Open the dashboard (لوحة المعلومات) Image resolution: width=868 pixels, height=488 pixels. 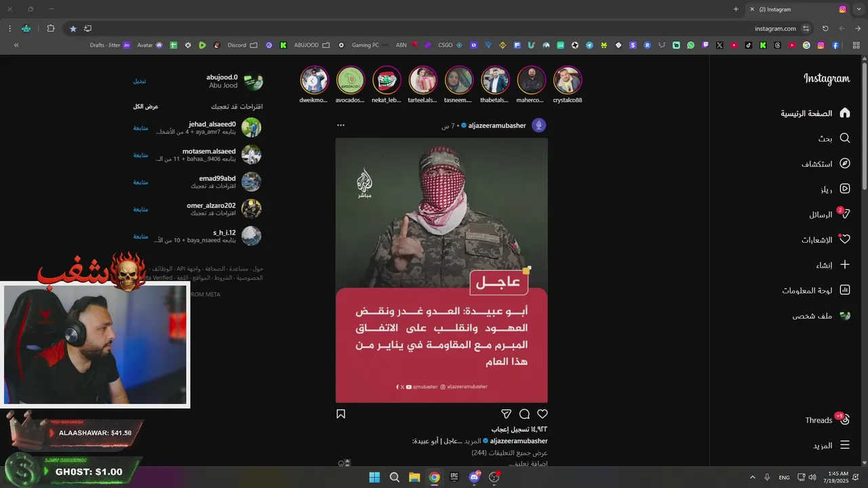816,290
